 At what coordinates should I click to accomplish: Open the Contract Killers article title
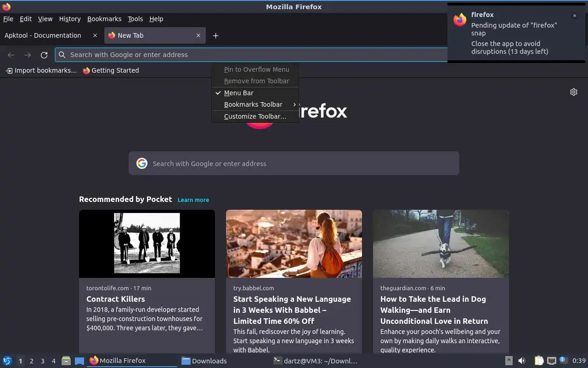point(116,299)
